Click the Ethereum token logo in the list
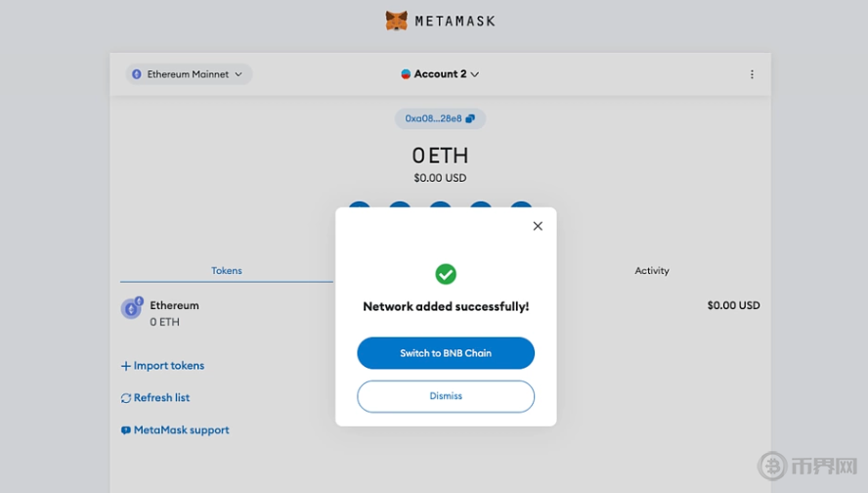Viewport: 868px width, 493px height. tap(131, 309)
